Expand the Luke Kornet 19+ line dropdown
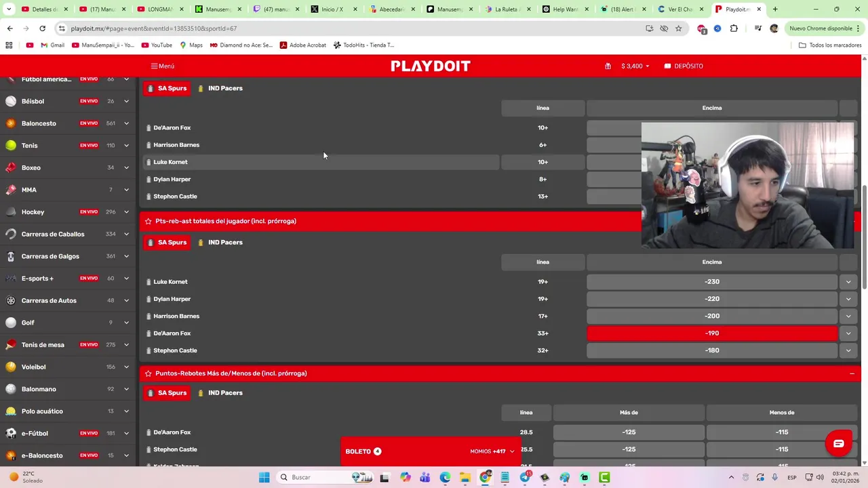 coord(848,282)
